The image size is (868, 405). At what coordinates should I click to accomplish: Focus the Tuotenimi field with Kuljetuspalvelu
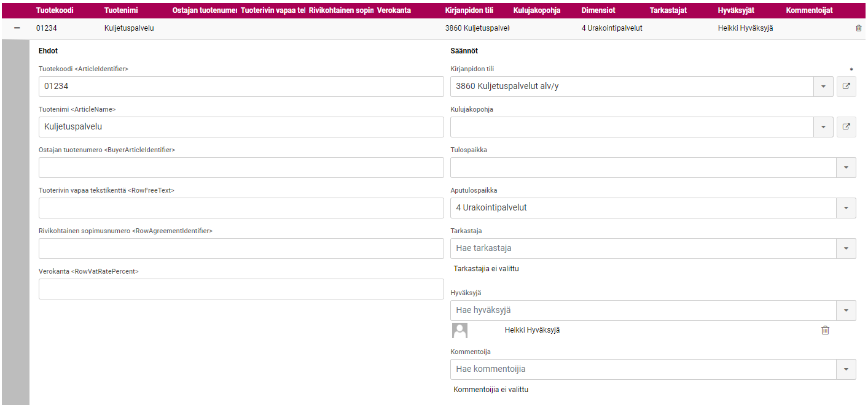241,127
